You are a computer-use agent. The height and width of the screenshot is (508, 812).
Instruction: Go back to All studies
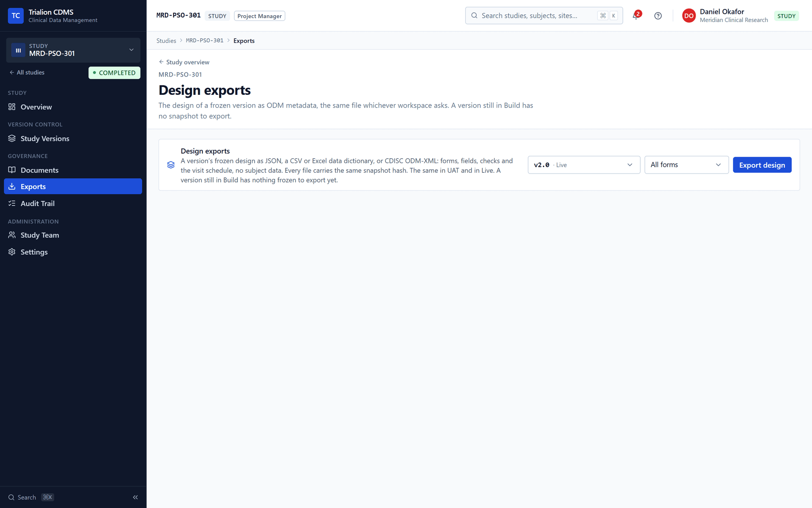27,72
